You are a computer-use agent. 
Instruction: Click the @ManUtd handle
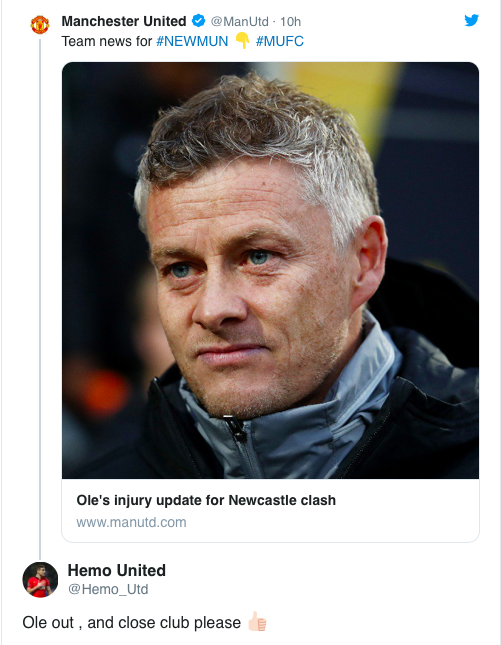239,21
